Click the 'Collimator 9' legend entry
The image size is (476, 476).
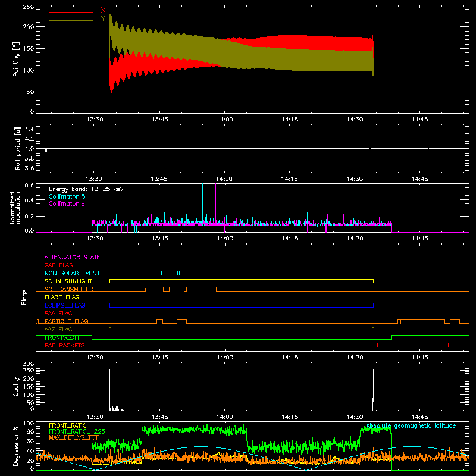(x=67, y=203)
